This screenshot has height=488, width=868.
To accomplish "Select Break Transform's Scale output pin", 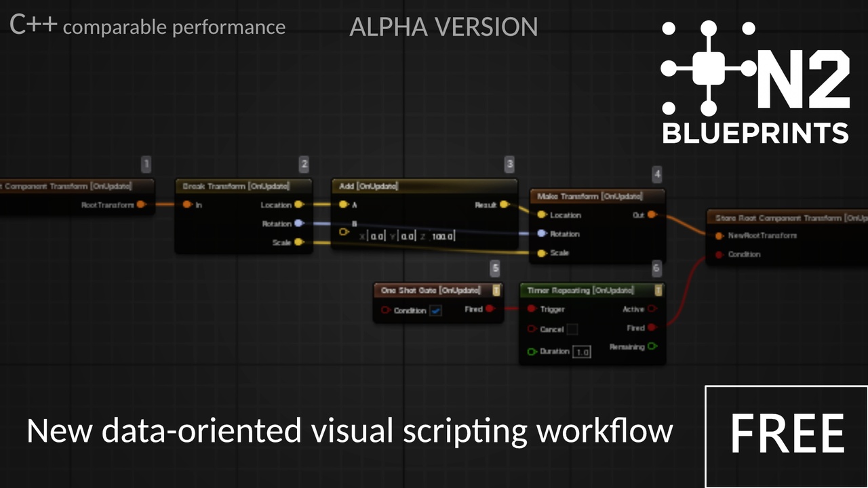I will [299, 242].
